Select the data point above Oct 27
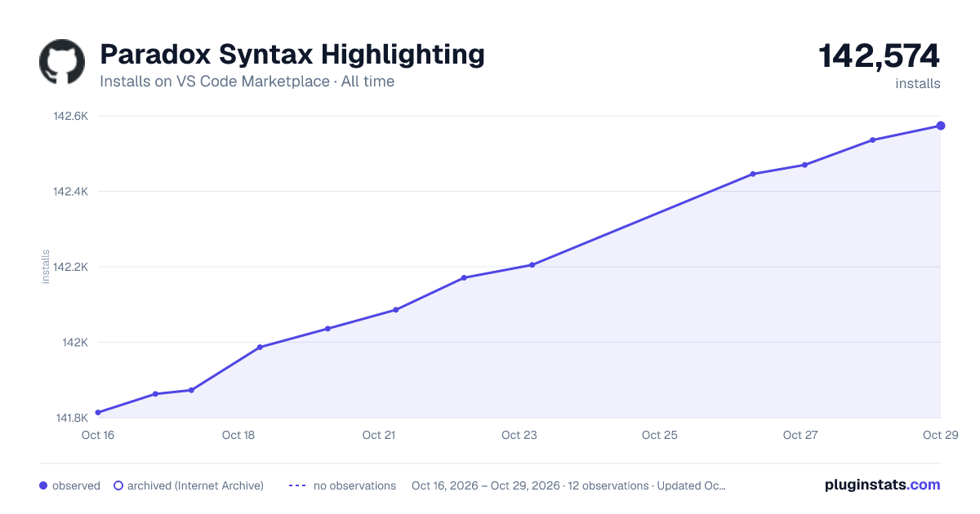 coord(804,165)
